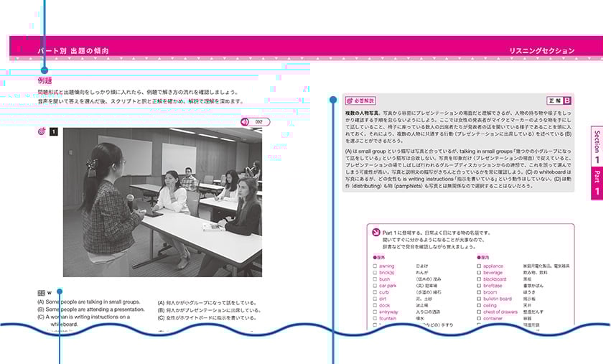Select option (B) attending a presentation
Viewport: 611px width, 364px height.
[90, 309]
